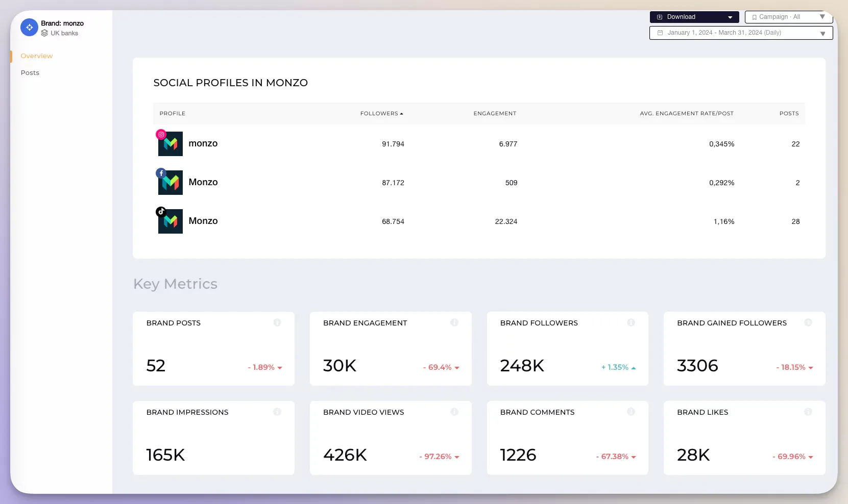Open the Download dropdown
Viewport: 848px width, 504px height.
[694, 17]
